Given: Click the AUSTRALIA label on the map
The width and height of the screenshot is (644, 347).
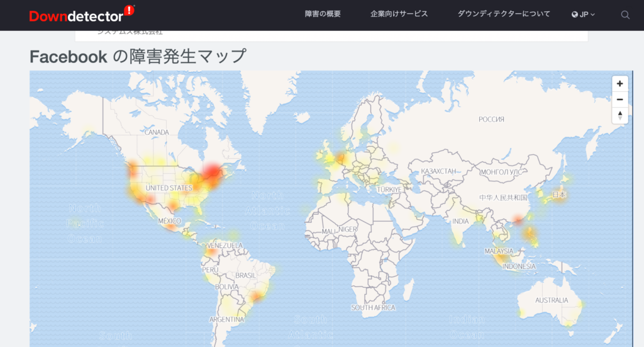Looking at the screenshot, I should [552, 300].
